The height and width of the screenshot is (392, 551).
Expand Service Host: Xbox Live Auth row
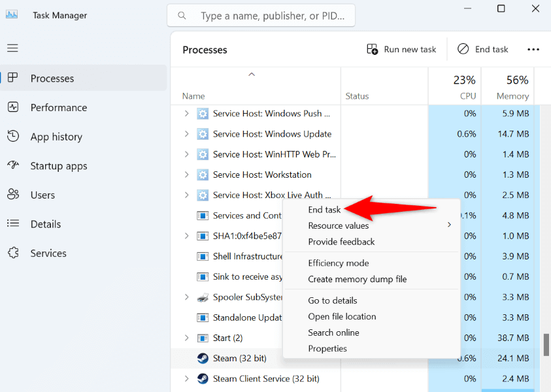point(186,195)
